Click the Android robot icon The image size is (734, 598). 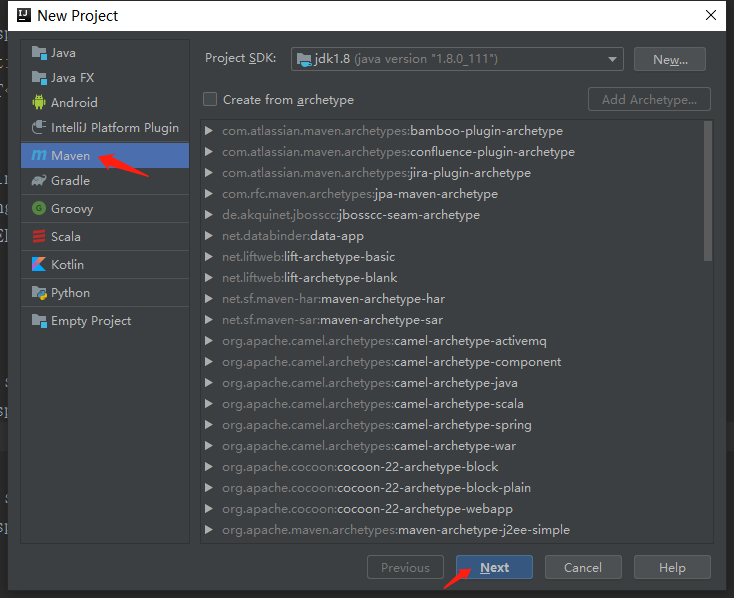coord(39,102)
